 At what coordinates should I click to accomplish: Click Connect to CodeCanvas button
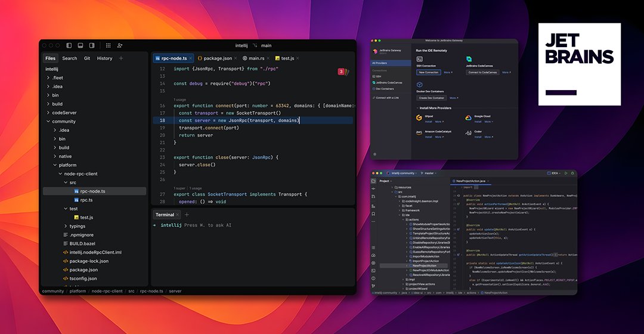tap(482, 72)
